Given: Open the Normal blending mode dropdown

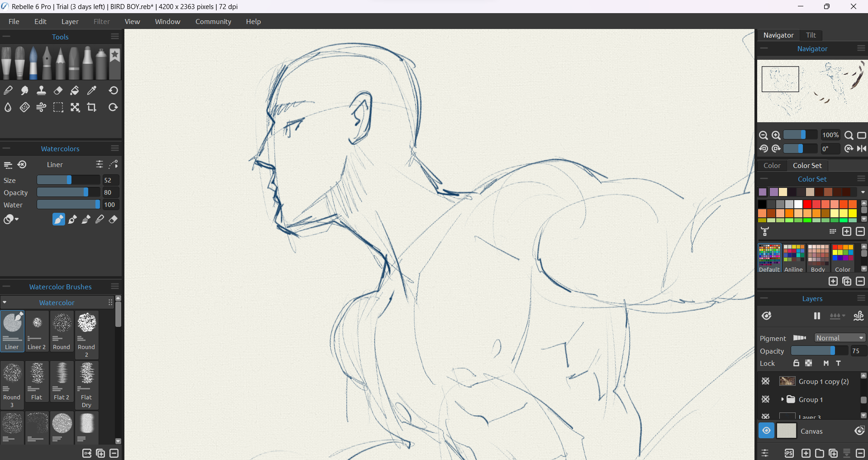Looking at the screenshot, I should point(840,338).
